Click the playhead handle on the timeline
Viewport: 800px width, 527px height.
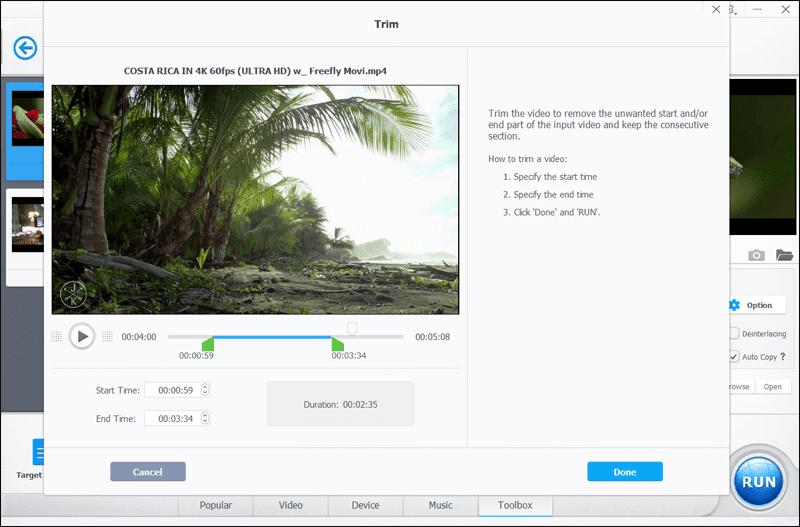352,328
